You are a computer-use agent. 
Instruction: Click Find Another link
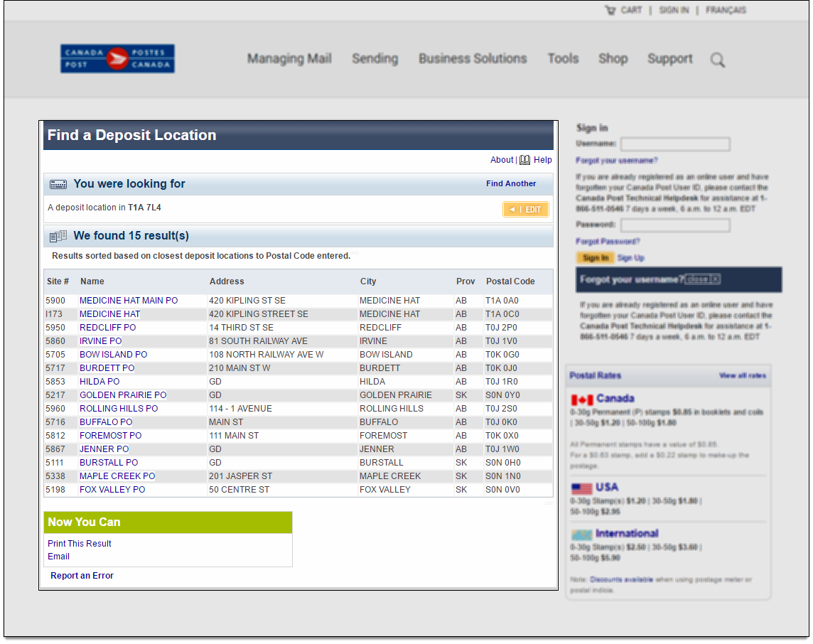click(511, 183)
